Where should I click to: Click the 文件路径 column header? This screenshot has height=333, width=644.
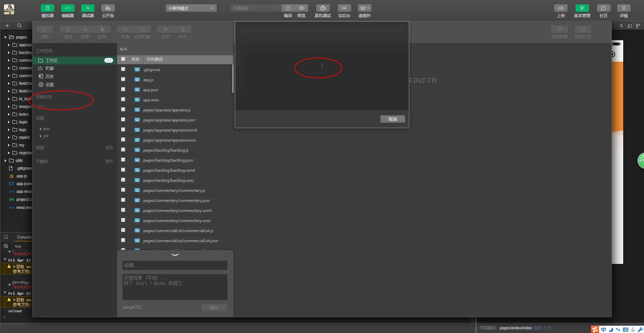point(155,59)
